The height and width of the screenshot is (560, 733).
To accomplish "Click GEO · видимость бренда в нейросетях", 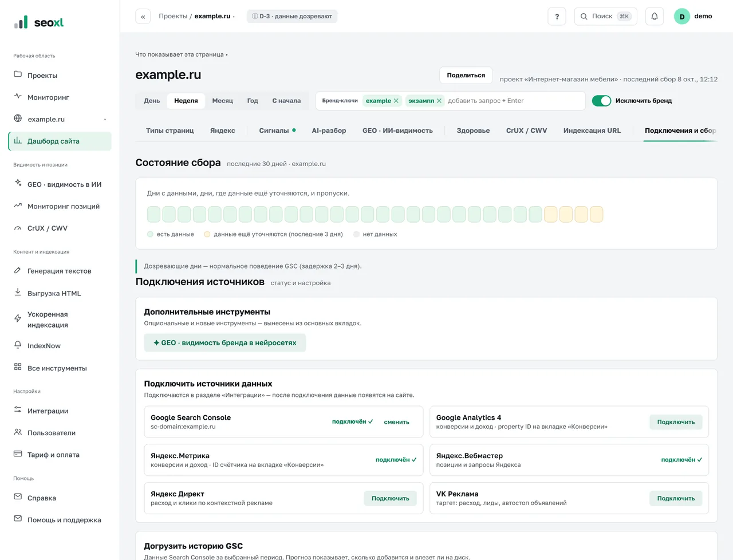I will coord(224,342).
